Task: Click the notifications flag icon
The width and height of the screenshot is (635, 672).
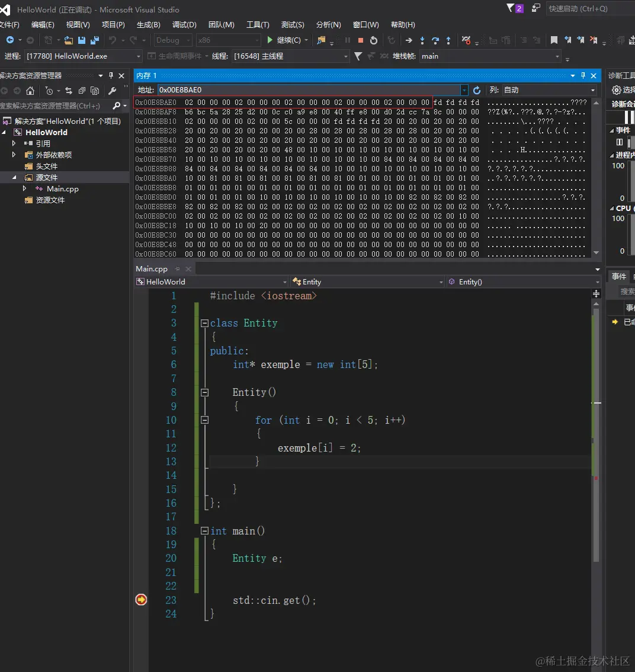Action: coord(511,8)
